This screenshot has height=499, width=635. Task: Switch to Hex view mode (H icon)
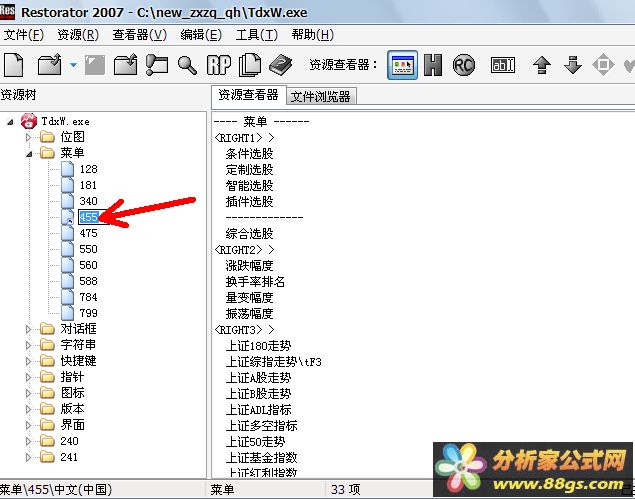[433, 65]
